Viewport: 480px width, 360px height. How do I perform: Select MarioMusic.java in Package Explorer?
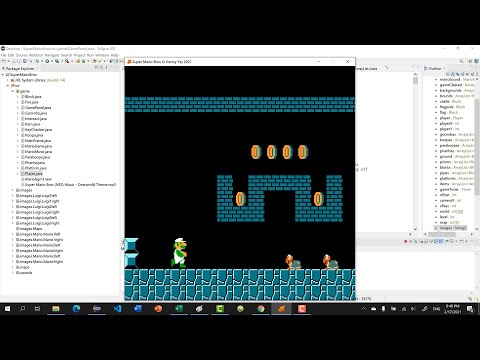click(x=36, y=152)
